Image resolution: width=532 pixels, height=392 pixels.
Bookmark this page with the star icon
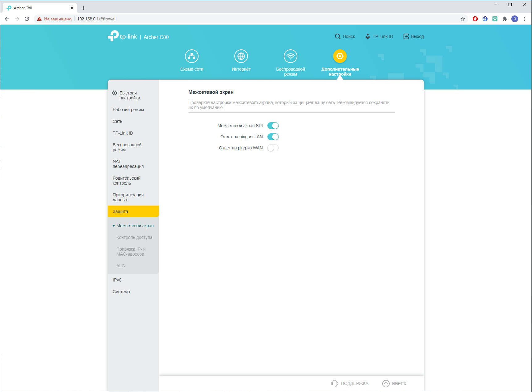pos(463,19)
